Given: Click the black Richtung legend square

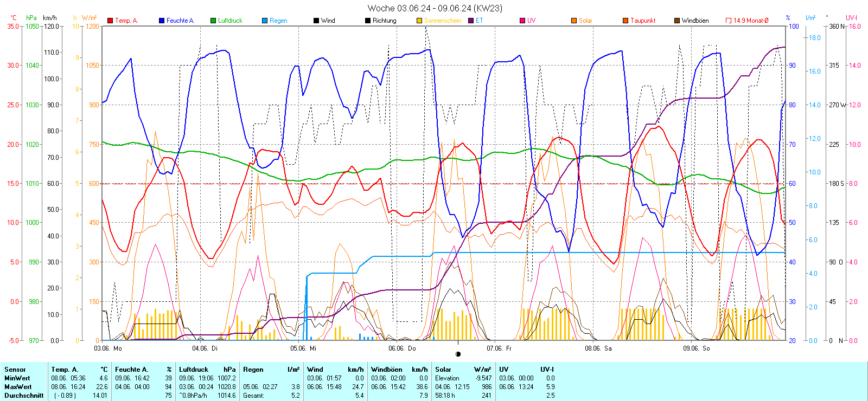Looking at the screenshot, I should point(368,21).
